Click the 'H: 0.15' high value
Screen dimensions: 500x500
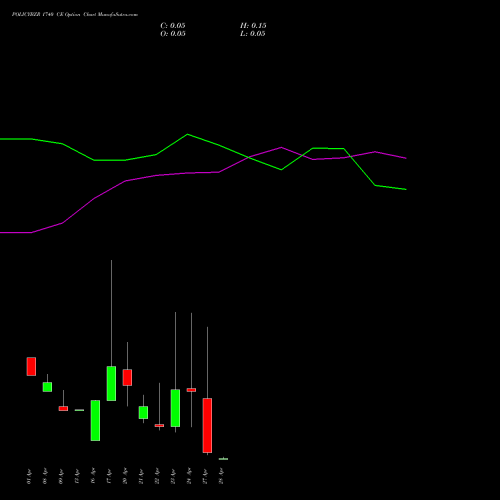tap(253, 26)
